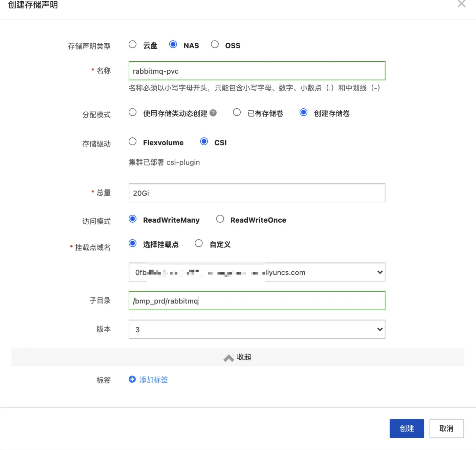476x450 pixels.
Task: Click the 子目录 field with /bmp_prd/rabbitmq
Action: pos(257,301)
